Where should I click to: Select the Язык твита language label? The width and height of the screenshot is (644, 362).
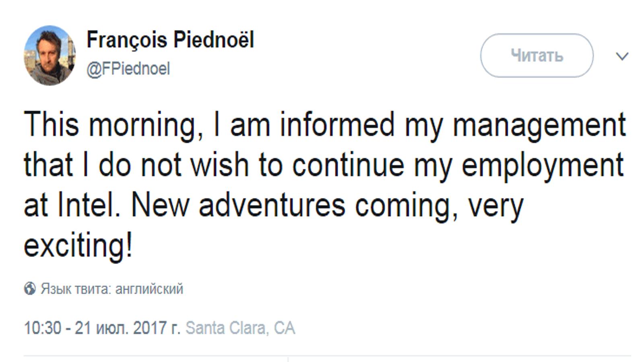coord(76,289)
